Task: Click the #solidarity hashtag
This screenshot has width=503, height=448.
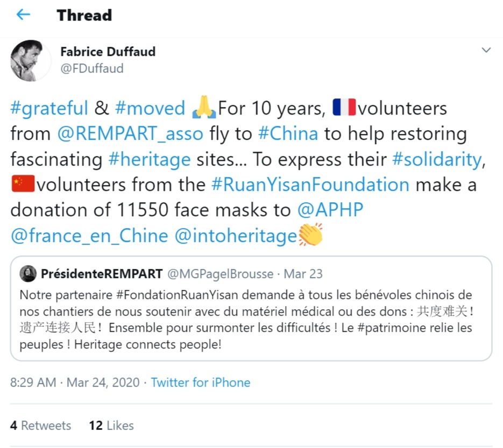Action: point(438,160)
